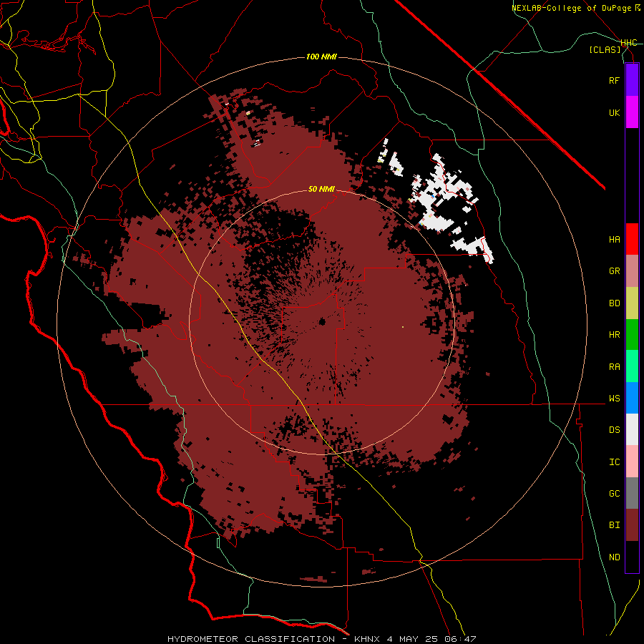Screen dimensions: 644x644
Task: Click the BI legend label
Action: [x=614, y=525]
